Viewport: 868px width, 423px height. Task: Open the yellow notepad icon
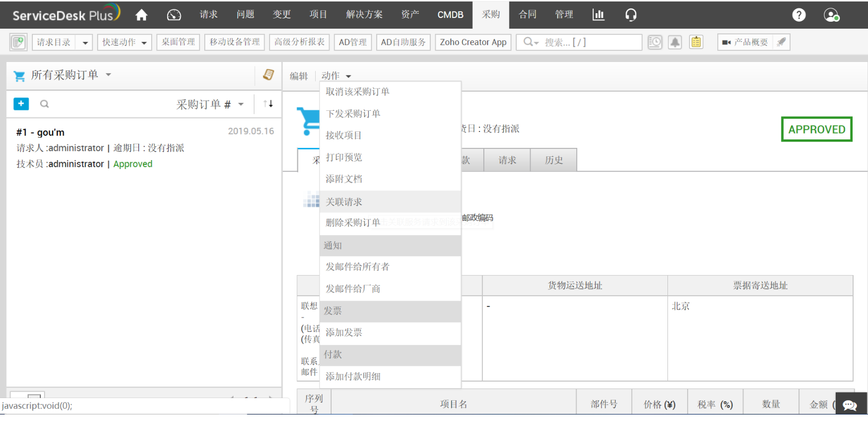(696, 42)
